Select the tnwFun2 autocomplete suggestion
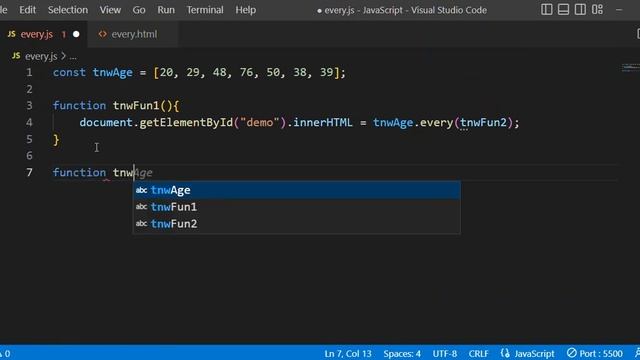 pos(297,224)
